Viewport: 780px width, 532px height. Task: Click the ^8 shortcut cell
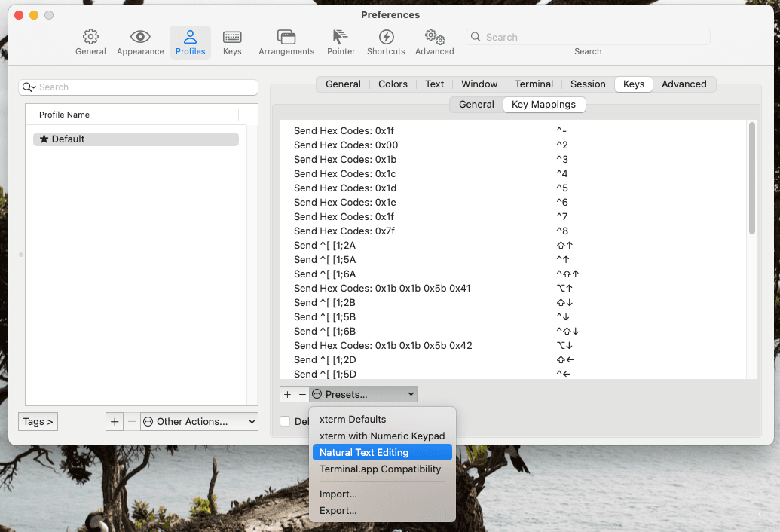tap(562, 231)
